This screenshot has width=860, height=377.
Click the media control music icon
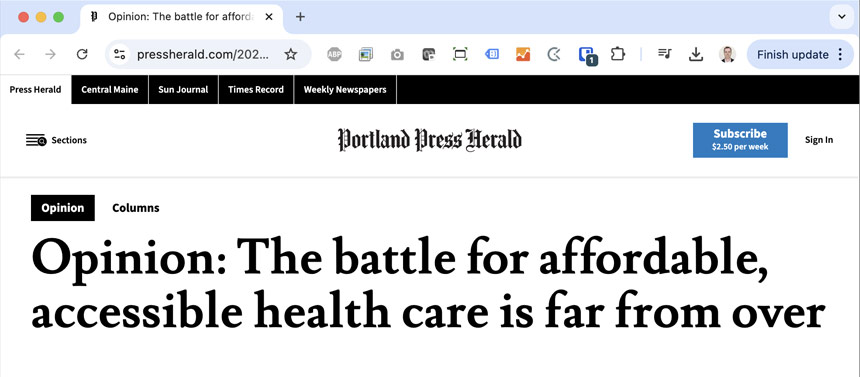tap(665, 54)
